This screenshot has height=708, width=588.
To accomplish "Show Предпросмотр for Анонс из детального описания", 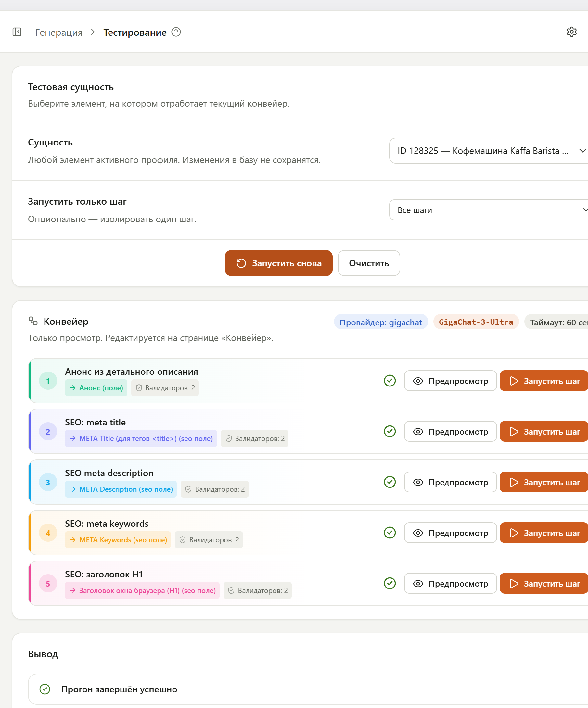I will [x=451, y=381].
